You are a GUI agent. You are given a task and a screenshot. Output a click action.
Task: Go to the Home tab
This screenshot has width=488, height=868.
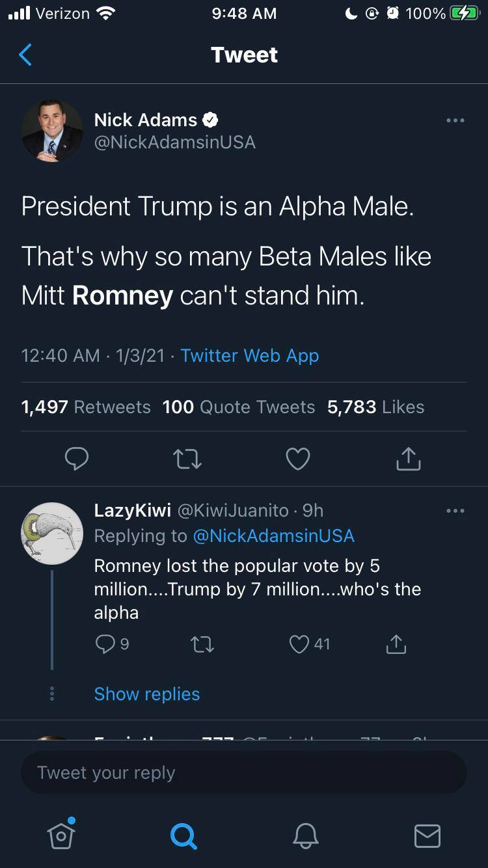pyautogui.click(x=61, y=835)
